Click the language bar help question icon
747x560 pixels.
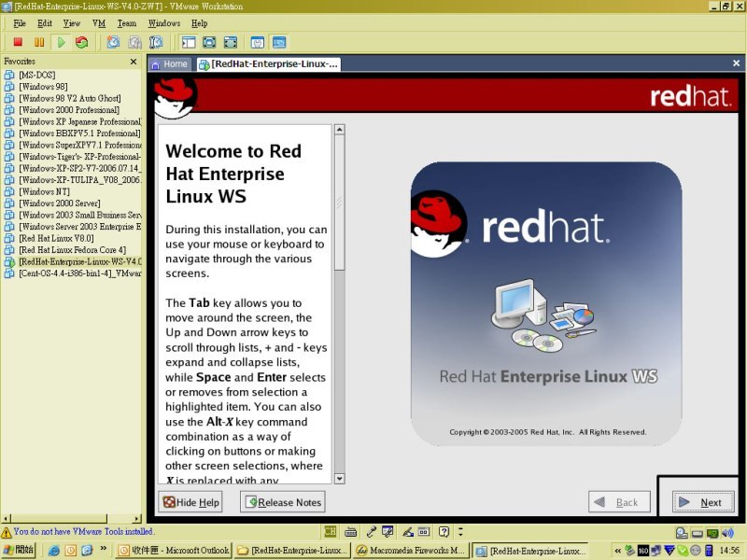[x=444, y=531]
